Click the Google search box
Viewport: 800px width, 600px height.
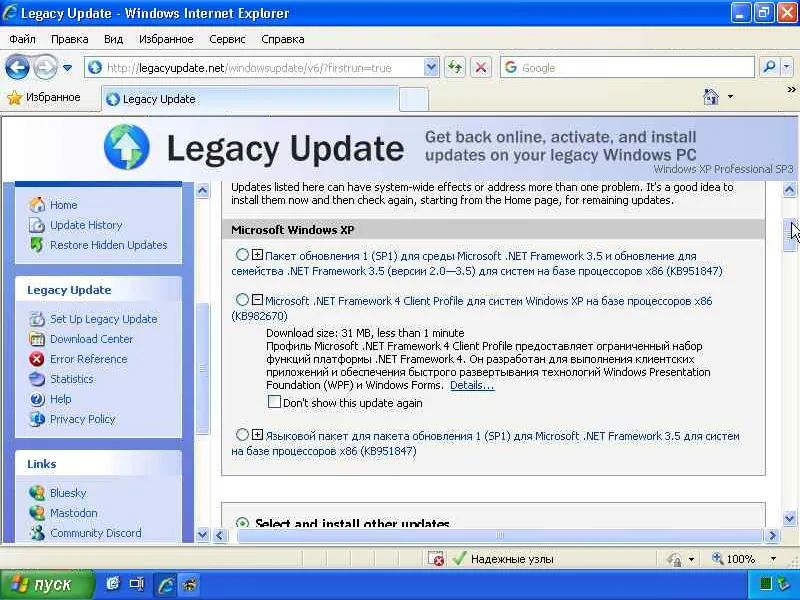click(x=627, y=67)
